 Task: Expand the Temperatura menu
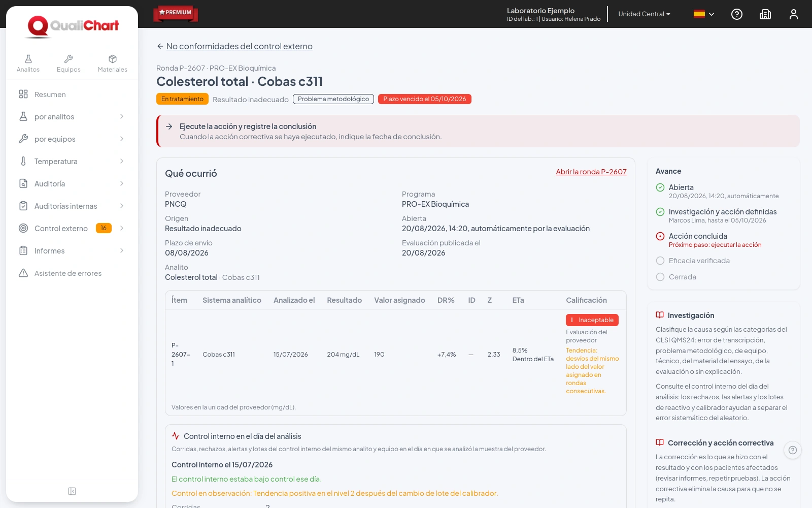tap(72, 162)
